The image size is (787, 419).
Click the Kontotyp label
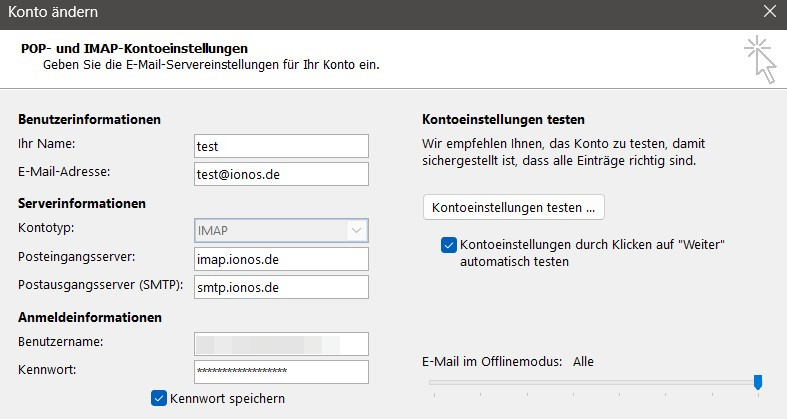[x=46, y=228]
